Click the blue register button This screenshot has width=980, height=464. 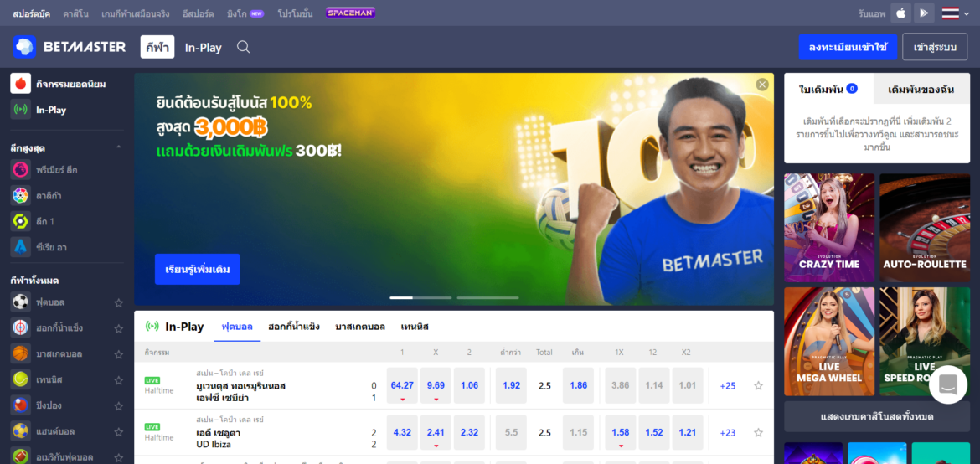(848, 47)
